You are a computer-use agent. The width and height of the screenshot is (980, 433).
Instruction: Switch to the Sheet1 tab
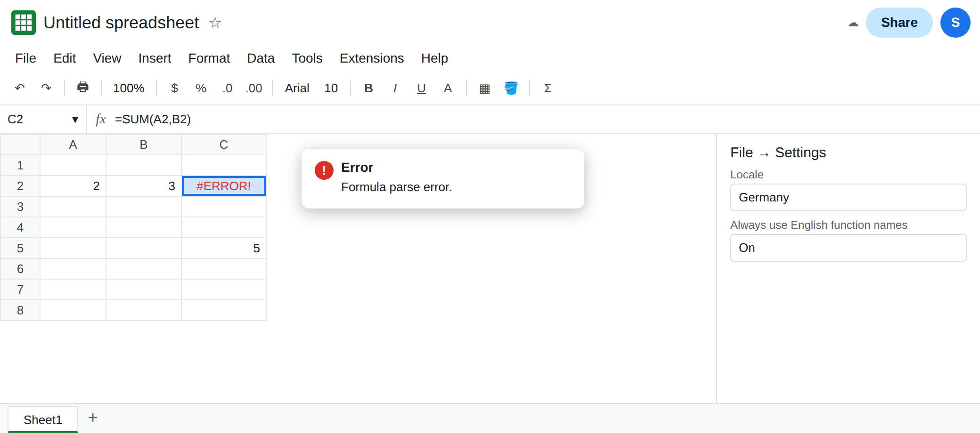43,419
